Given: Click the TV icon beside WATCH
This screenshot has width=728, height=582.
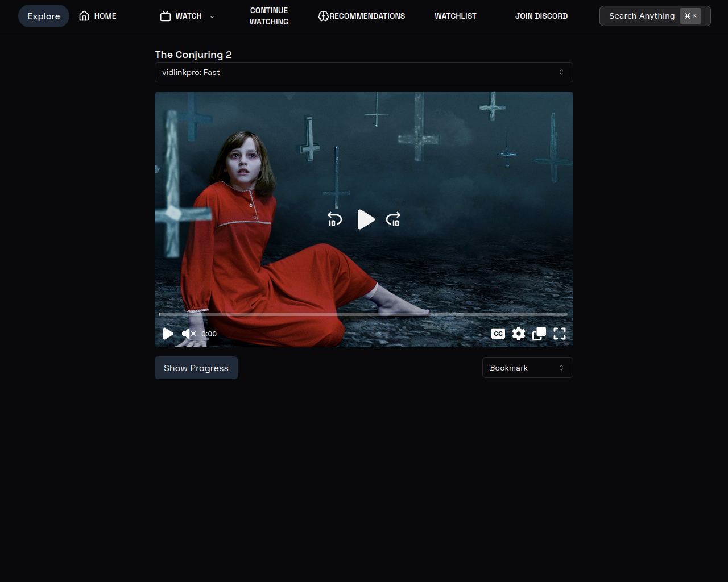Looking at the screenshot, I should click(x=166, y=16).
